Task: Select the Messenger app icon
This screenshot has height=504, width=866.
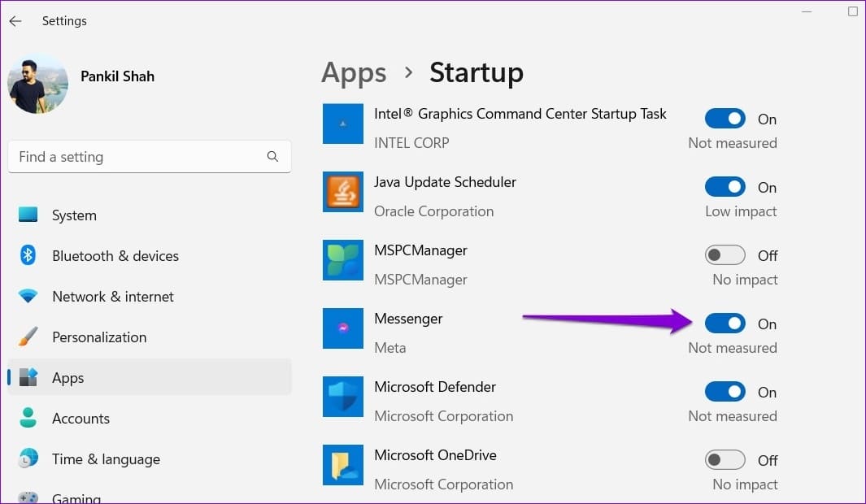Action: click(343, 328)
